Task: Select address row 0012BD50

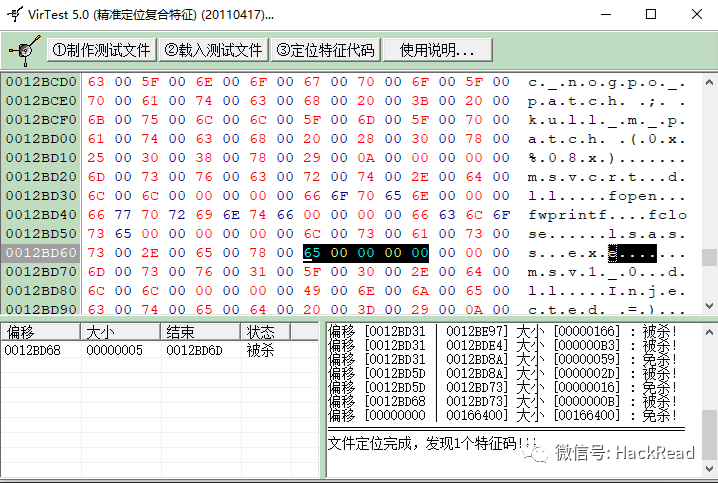Action: click(41, 234)
